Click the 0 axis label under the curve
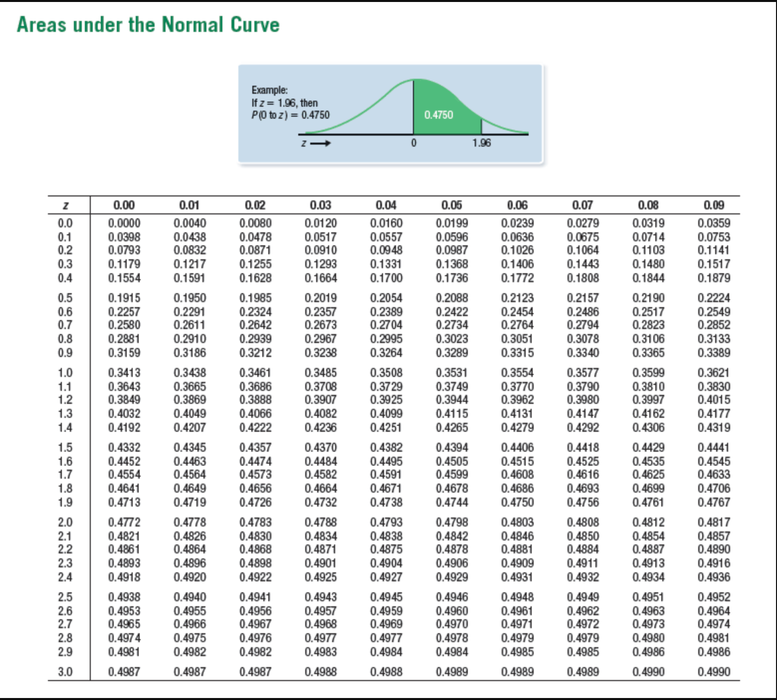777x700 pixels. [413, 143]
